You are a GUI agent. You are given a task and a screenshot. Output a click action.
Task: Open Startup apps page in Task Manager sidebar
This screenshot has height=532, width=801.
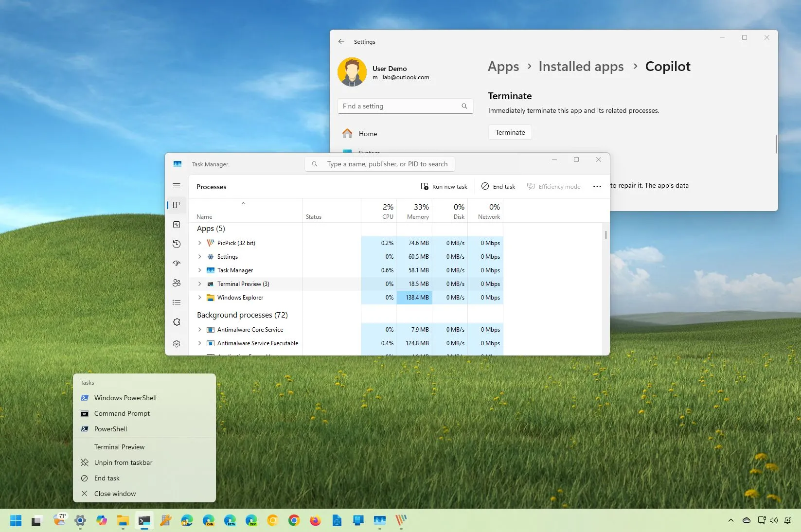(x=177, y=264)
